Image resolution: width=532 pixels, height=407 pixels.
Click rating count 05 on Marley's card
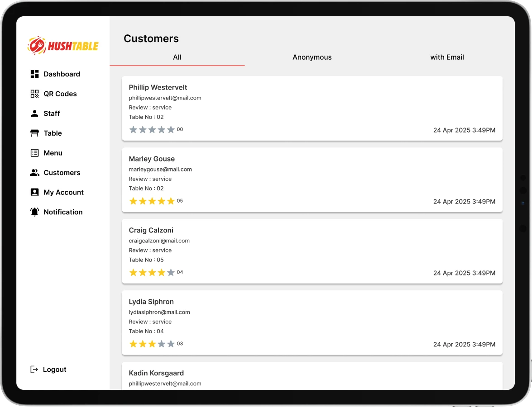[180, 201]
